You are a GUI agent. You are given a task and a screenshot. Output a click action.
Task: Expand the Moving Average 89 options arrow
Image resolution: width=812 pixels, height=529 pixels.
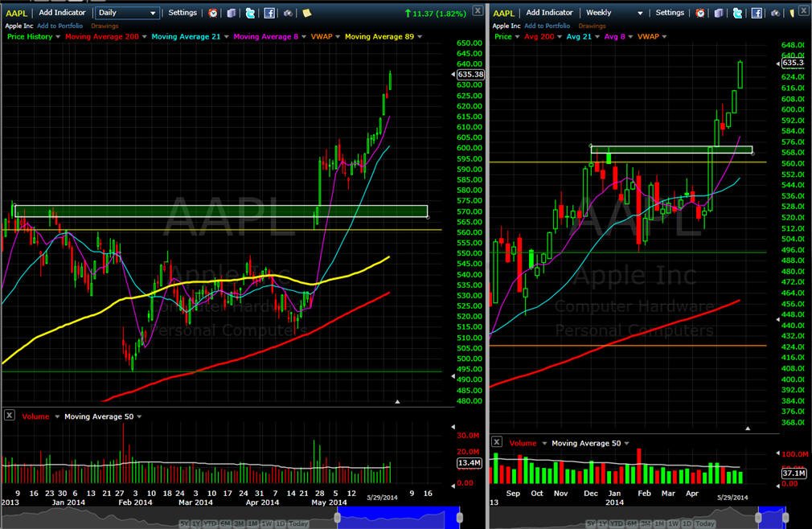coord(420,37)
